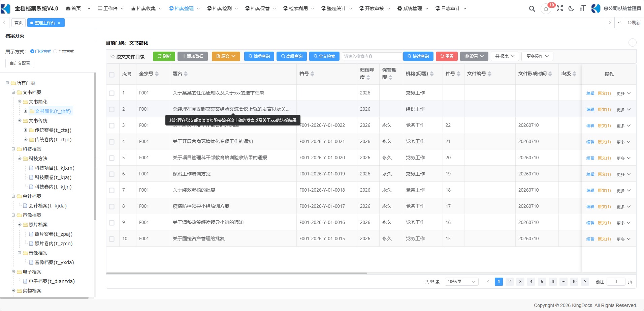644x311 pixels.
Task: Click 编辑 link for row 5
Action: pyautogui.click(x=590, y=158)
